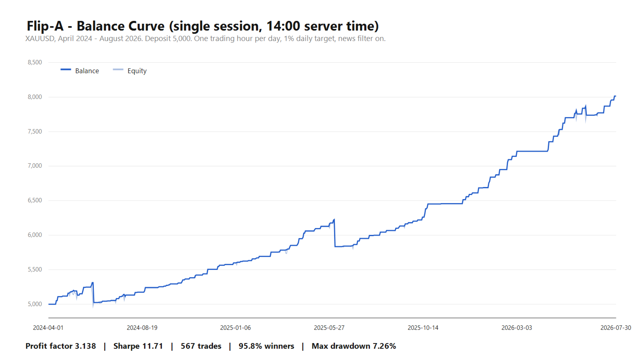Click the "5,000" y-axis label
This screenshot has width=644, height=362.
pyautogui.click(x=35, y=304)
